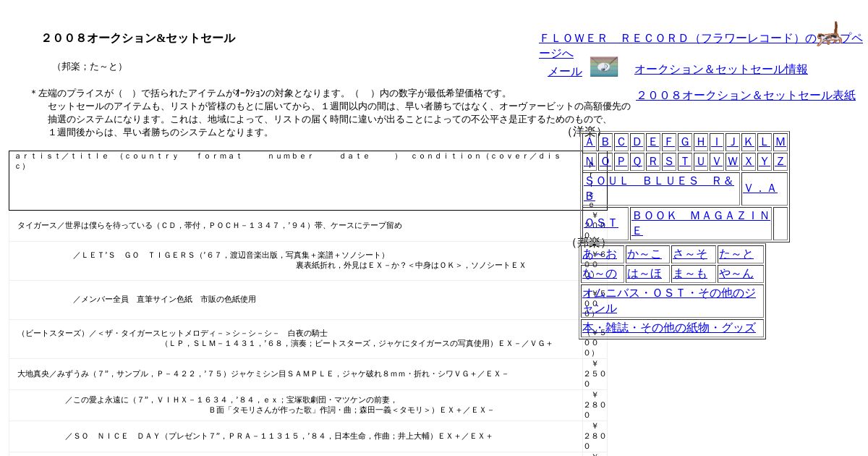Open the OST section link
The height and width of the screenshot is (456, 868).
point(602,223)
